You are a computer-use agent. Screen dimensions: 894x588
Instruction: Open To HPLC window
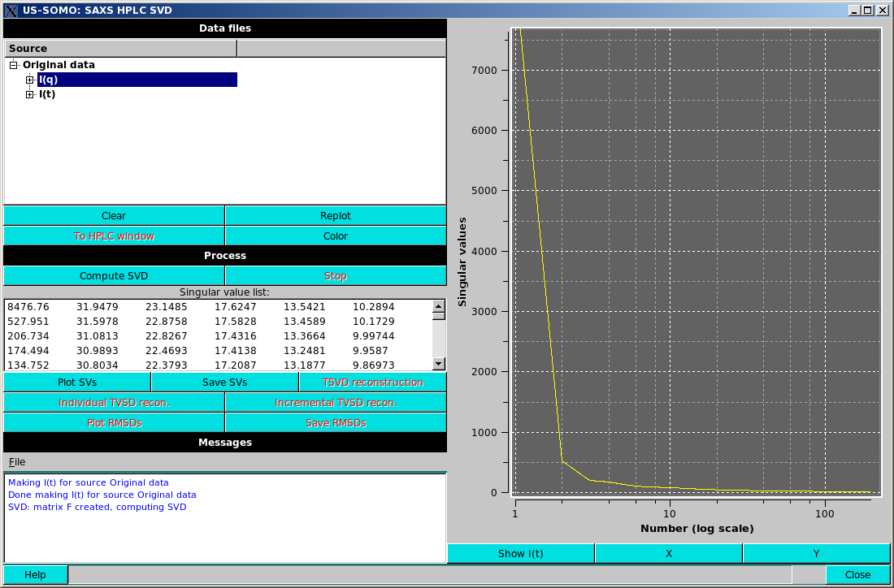114,236
